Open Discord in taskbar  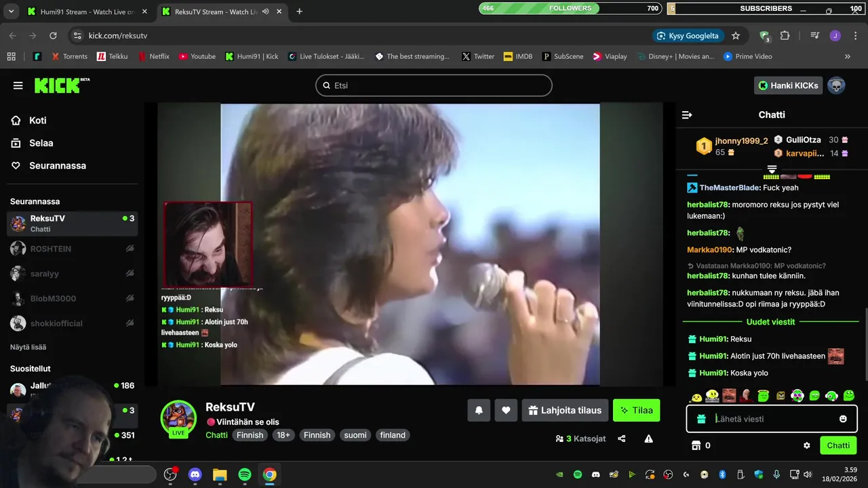195,475
